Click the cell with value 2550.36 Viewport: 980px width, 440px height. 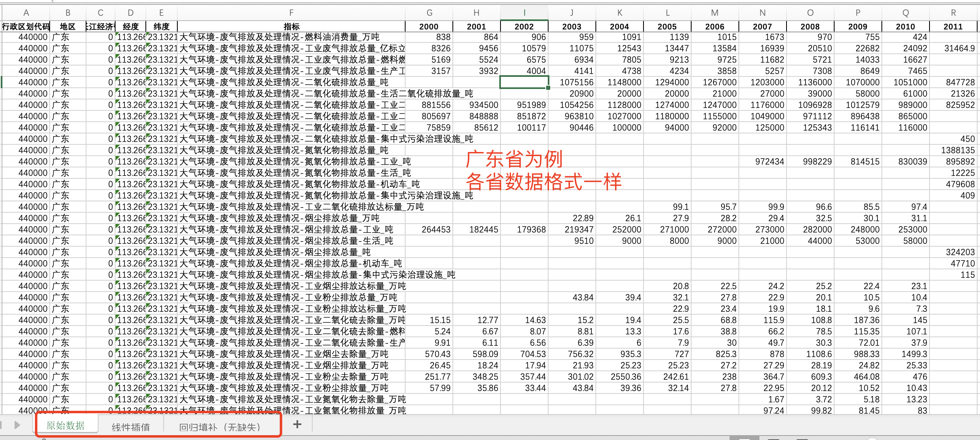pos(625,377)
